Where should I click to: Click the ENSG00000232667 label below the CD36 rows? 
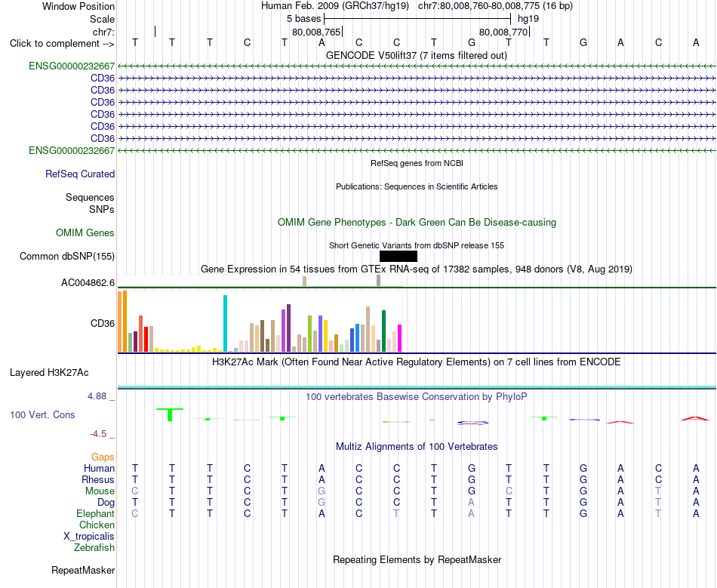[72, 150]
